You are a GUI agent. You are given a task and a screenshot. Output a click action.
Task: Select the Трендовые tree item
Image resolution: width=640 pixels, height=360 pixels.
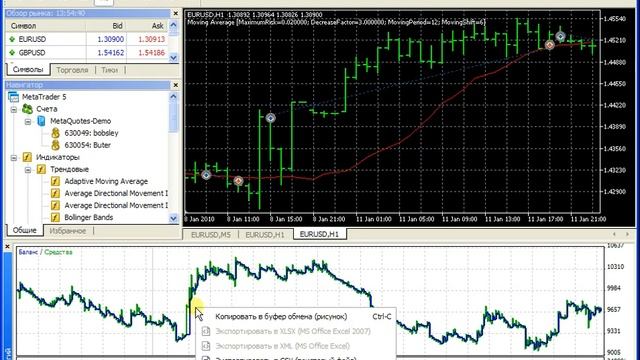pos(69,169)
